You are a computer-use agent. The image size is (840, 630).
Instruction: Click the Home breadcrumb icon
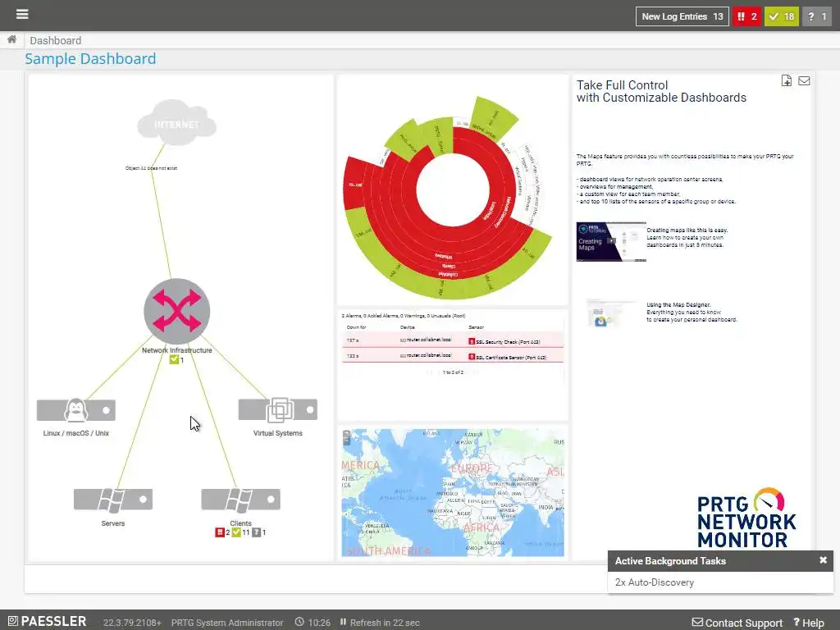11,39
